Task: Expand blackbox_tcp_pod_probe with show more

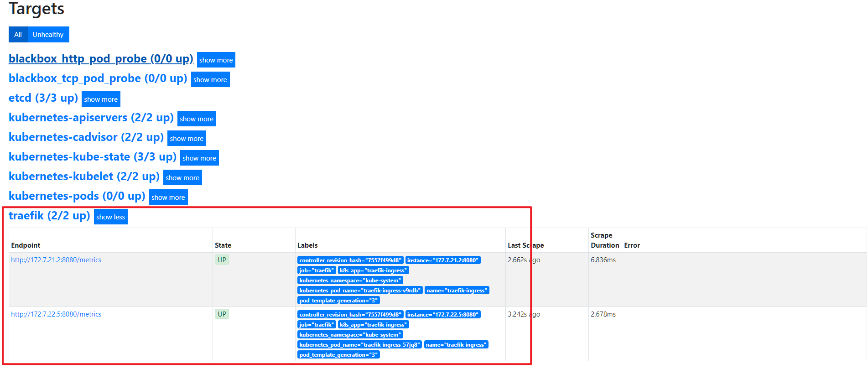Action: pyautogui.click(x=210, y=80)
